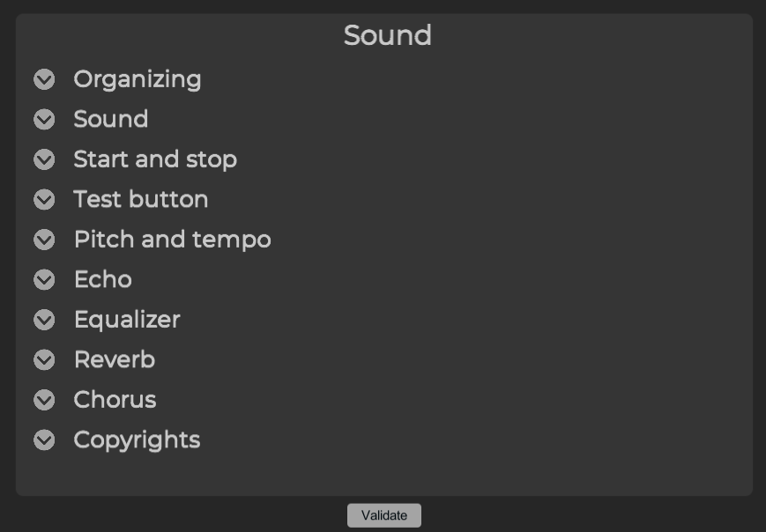Click the chevron icon beside Sound
Viewport: 766px width, 532px height.
pyautogui.click(x=44, y=119)
